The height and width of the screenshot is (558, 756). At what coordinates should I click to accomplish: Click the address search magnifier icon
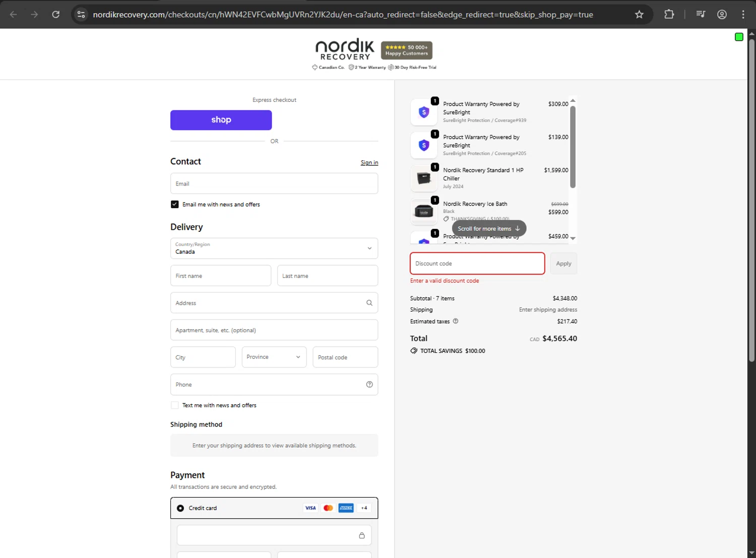point(369,303)
